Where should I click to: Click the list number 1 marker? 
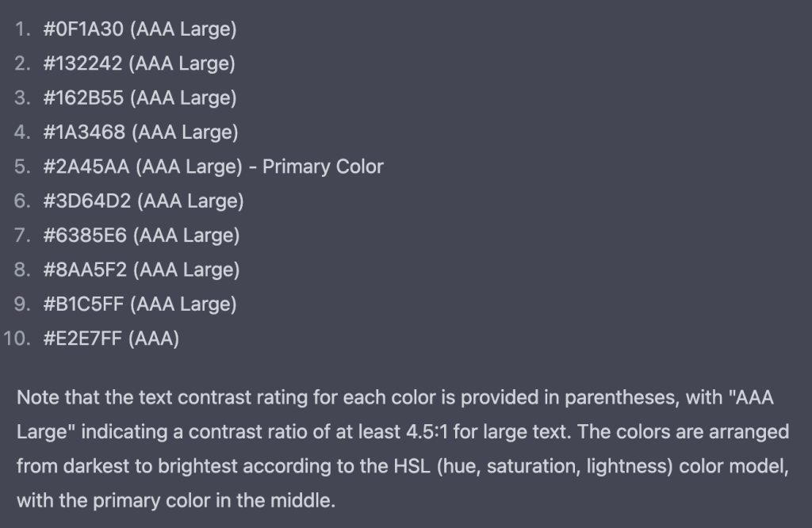(x=23, y=30)
